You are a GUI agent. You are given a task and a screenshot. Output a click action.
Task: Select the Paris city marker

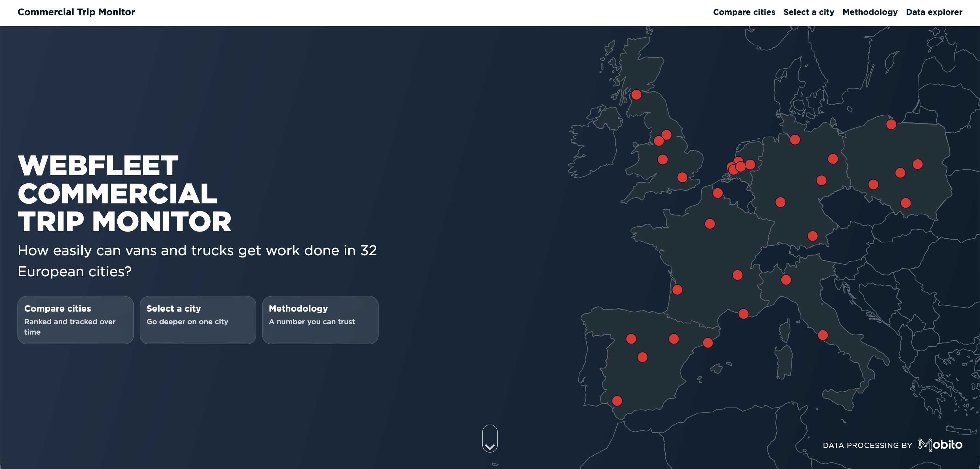(x=709, y=224)
